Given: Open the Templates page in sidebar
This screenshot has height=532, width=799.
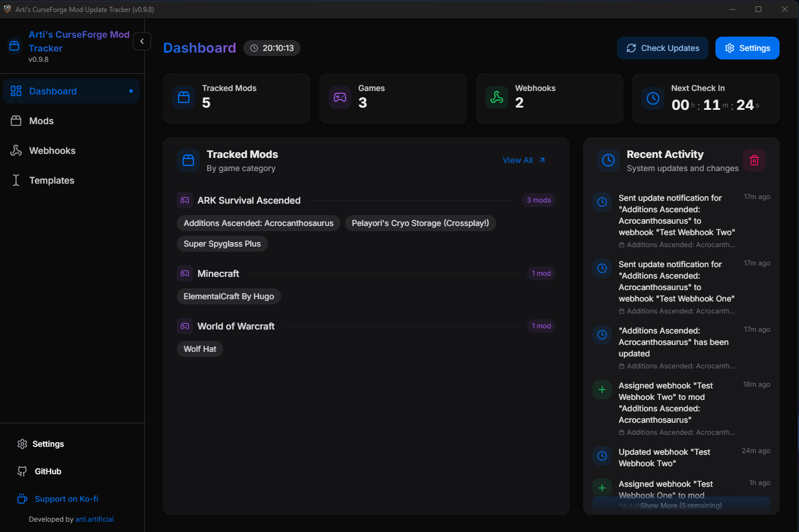Looking at the screenshot, I should (72, 180).
